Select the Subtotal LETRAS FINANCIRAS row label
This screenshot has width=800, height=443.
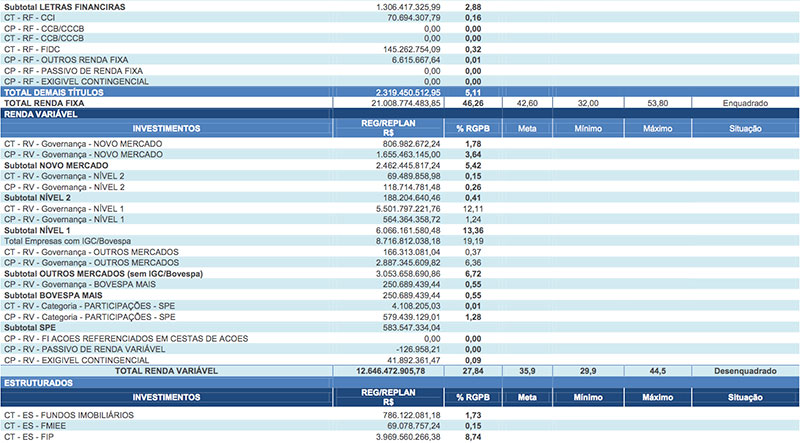tap(65, 6)
